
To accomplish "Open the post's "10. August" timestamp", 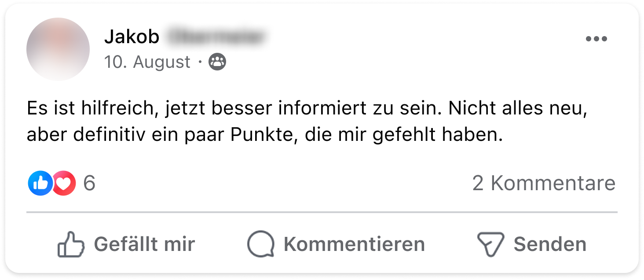I will [x=147, y=62].
